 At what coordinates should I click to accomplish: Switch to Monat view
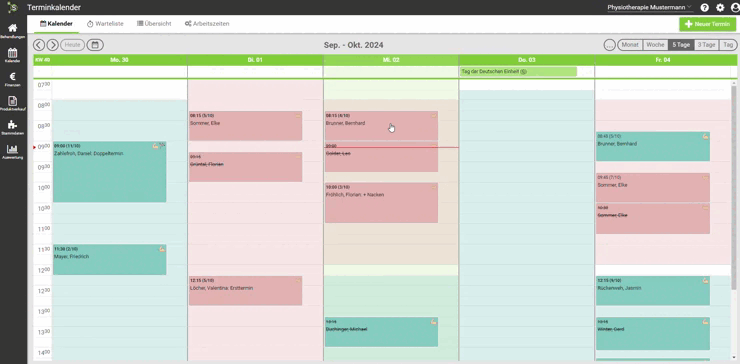click(x=630, y=45)
